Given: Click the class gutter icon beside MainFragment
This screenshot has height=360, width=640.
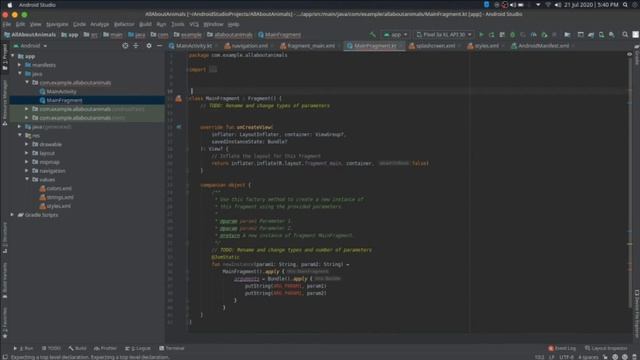Looking at the screenshot, I should [179, 98].
